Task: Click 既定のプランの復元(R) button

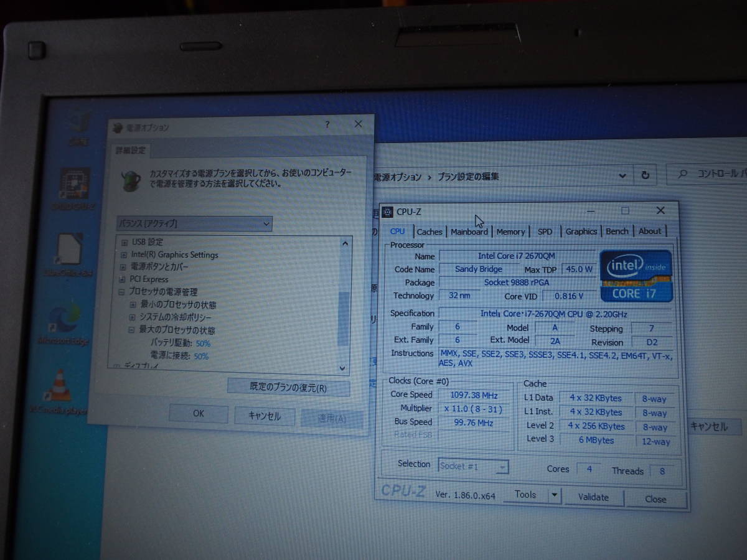Action: point(288,387)
